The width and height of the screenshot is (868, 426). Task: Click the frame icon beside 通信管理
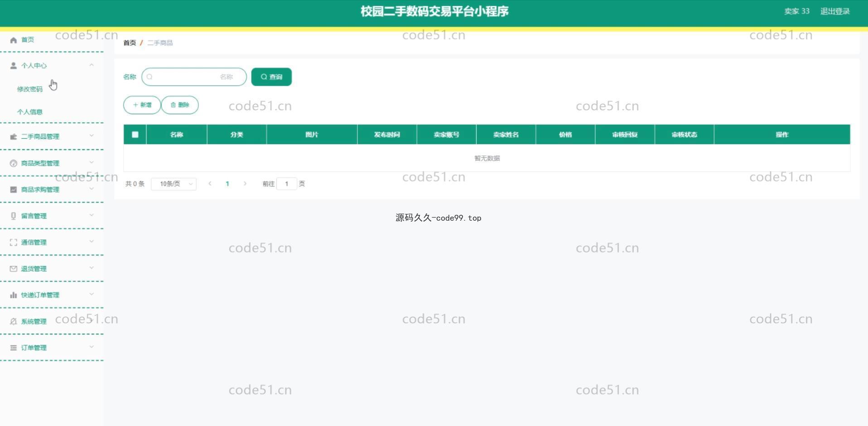pyautogui.click(x=14, y=242)
